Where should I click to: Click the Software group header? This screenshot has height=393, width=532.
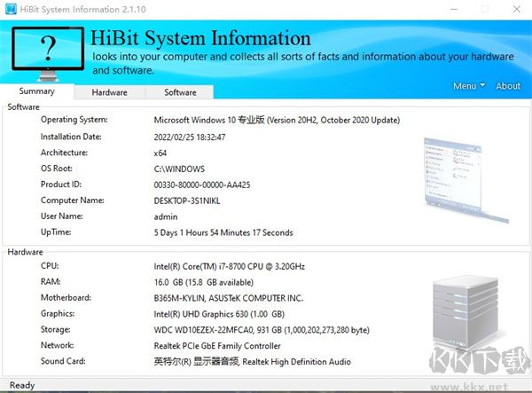tap(23, 107)
